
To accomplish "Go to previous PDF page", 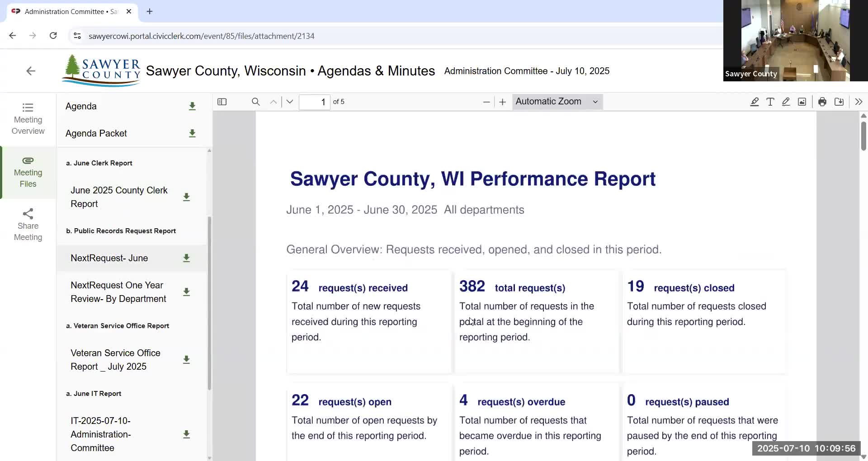I will click(274, 102).
